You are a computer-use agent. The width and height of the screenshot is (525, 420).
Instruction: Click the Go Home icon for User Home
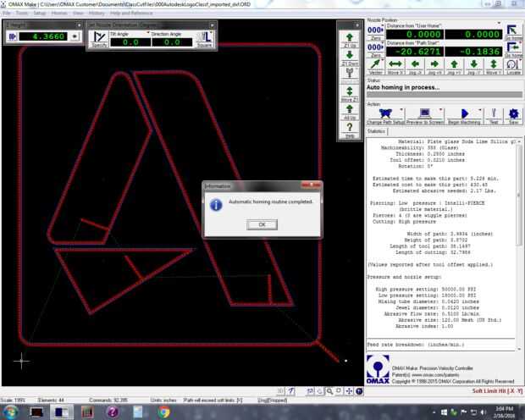tap(512, 32)
